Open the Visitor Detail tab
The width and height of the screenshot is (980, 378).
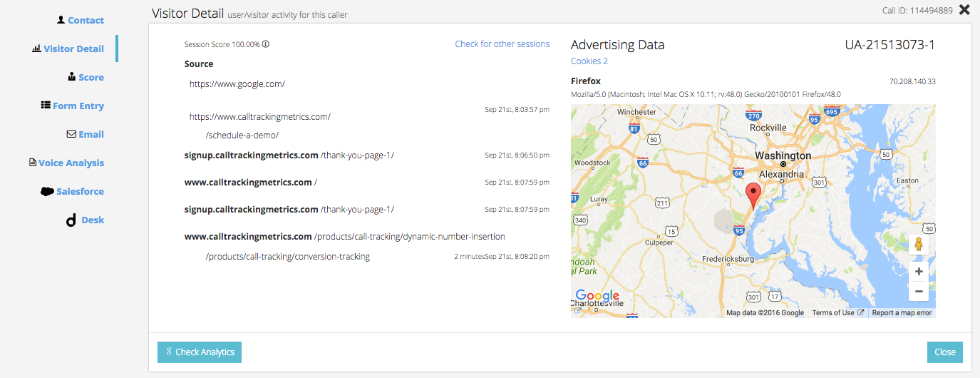tap(73, 48)
